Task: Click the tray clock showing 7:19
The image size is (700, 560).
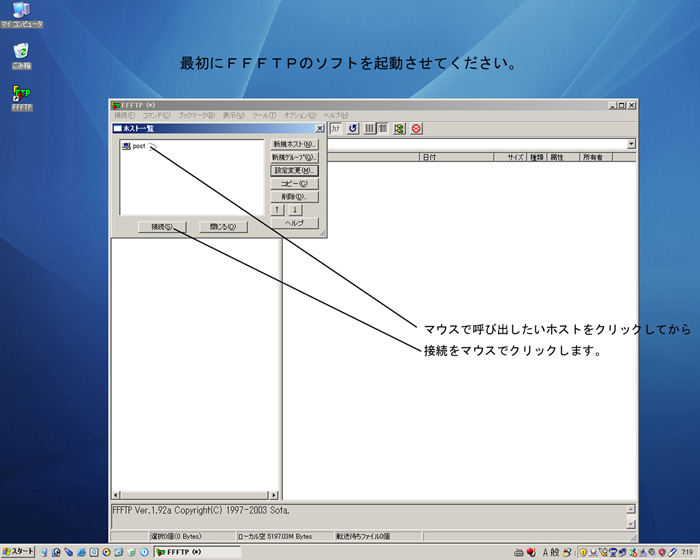Action: tap(688, 552)
